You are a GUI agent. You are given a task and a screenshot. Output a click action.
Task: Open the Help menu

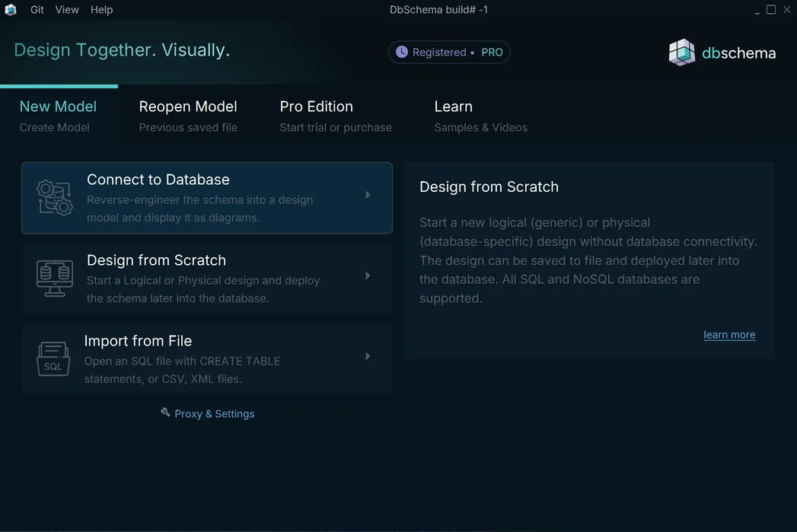[101, 10]
